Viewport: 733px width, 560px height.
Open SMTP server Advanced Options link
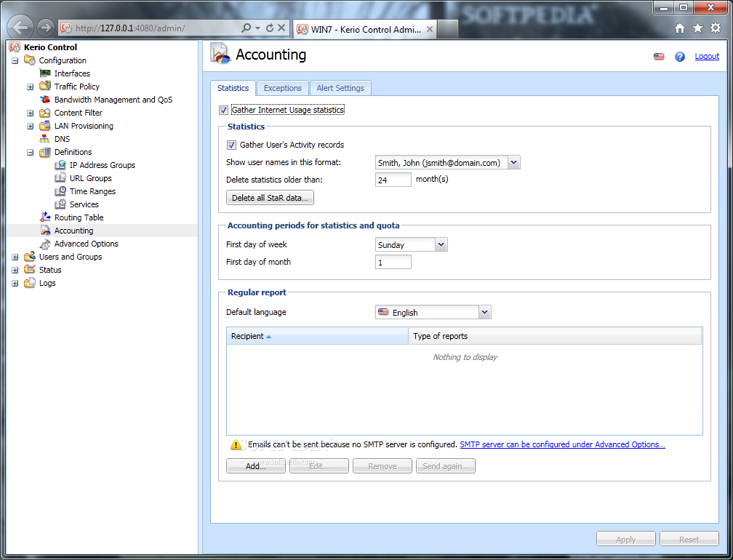pyautogui.click(x=562, y=444)
